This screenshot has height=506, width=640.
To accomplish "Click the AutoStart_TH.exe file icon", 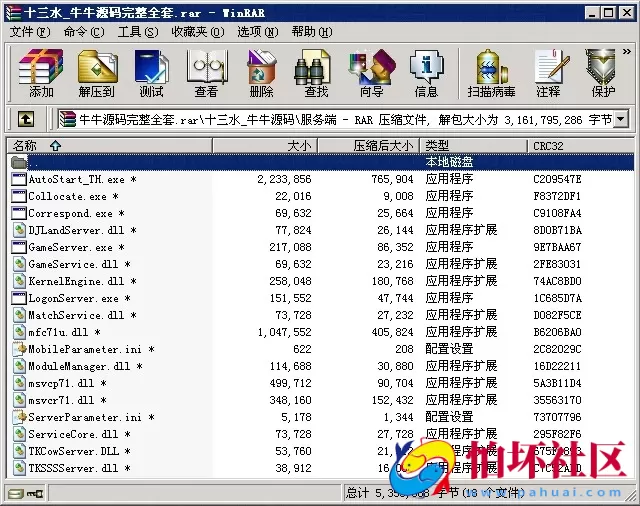I will 19,179.
